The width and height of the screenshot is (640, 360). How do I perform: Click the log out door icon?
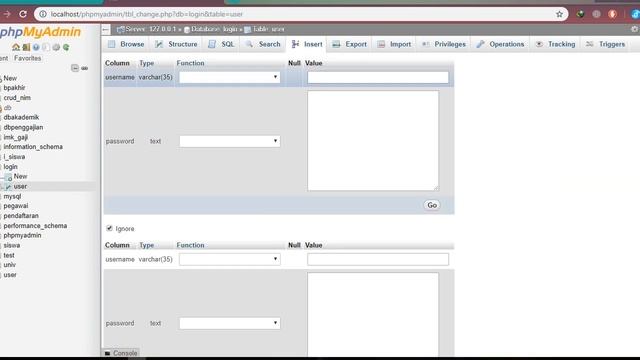pyautogui.click(x=26, y=47)
